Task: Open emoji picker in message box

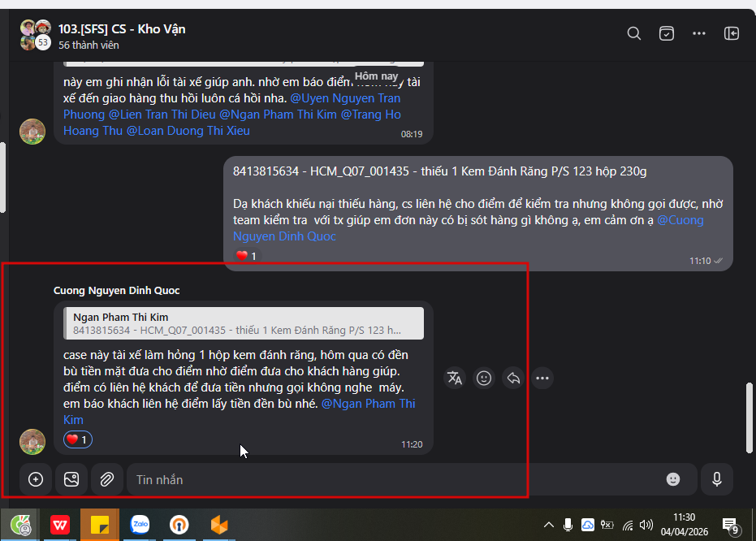Action: click(673, 479)
